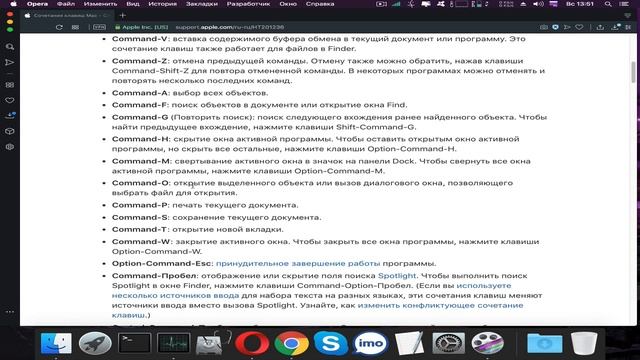Open Launchpad rocket from the Dock
Image resolution: width=640 pixels, height=360 pixels.
(x=95, y=343)
